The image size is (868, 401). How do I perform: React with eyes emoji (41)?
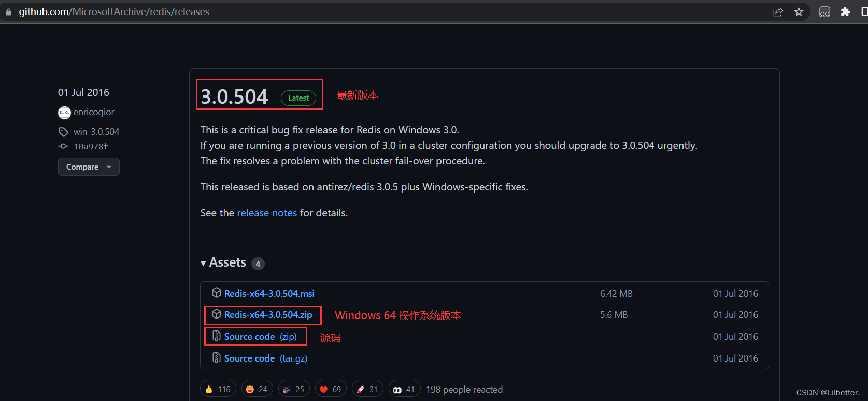(x=404, y=389)
